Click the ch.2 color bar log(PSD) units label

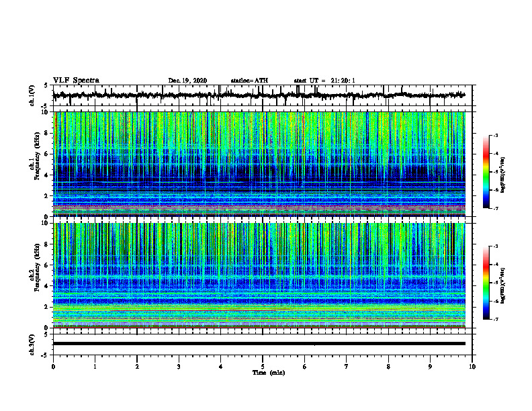(x=503, y=286)
